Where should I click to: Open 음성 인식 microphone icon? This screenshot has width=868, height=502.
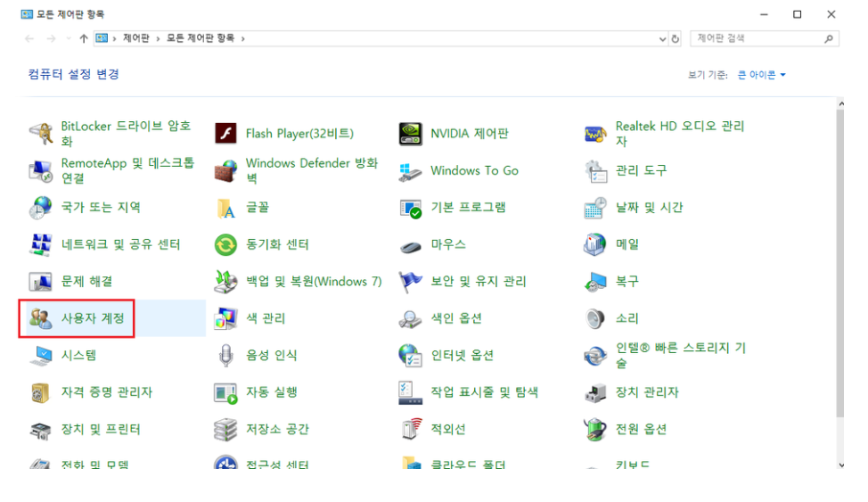(x=225, y=355)
